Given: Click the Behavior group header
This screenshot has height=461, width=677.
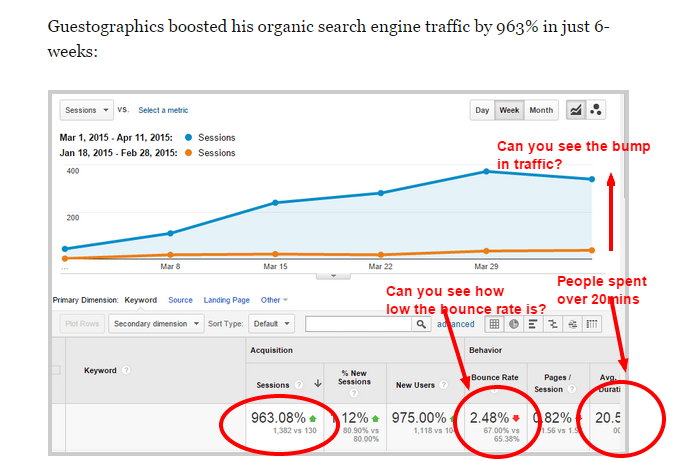Looking at the screenshot, I should [485, 350].
